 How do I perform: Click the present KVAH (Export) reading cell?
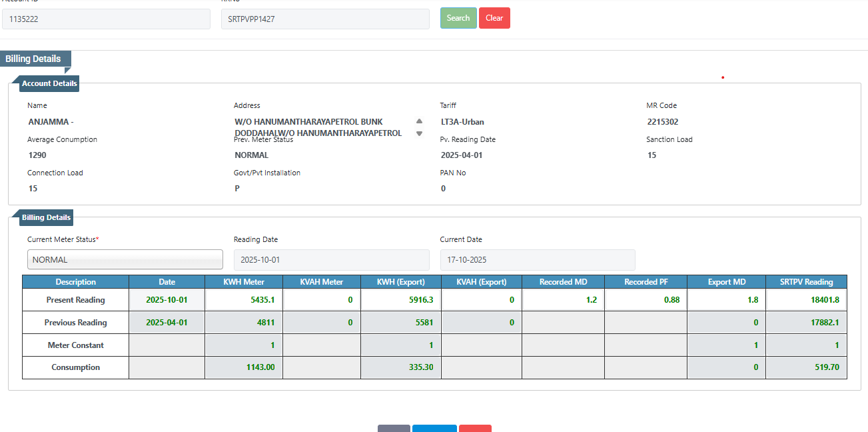click(x=481, y=300)
